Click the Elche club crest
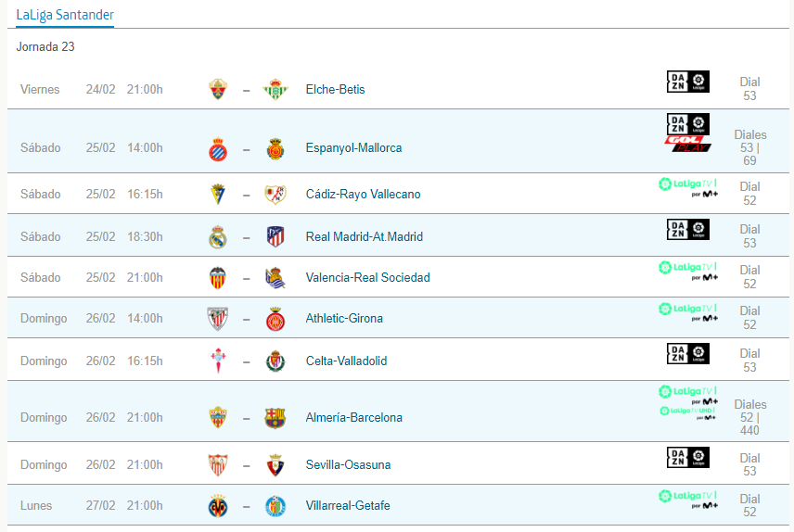The height and width of the screenshot is (532, 794). (218, 90)
